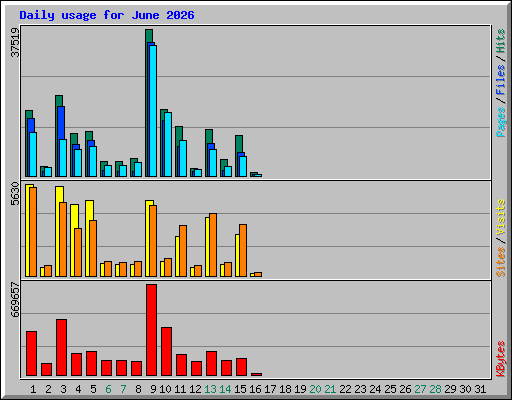
Task: Click day 2 on the x-axis
Action: [48, 389]
